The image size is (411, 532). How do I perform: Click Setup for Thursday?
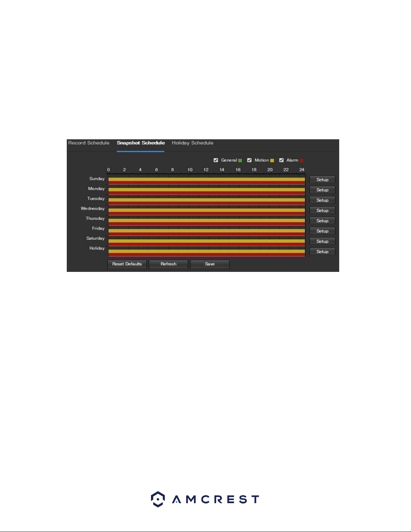[322, 221]
